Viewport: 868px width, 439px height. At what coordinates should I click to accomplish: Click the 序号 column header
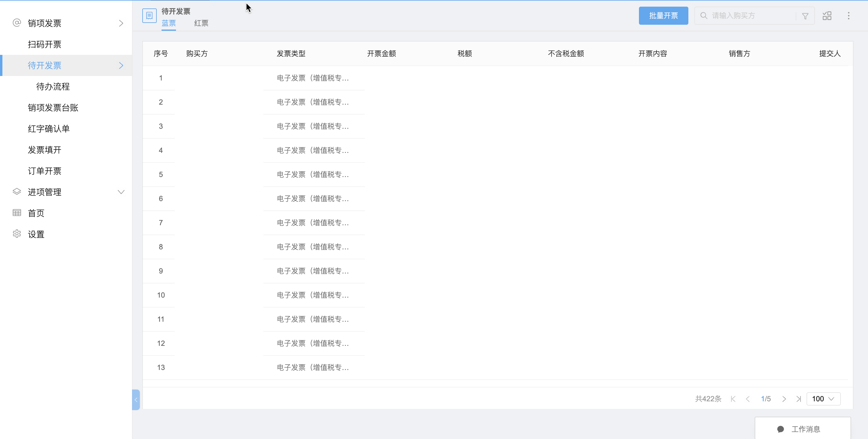(161, 53)
